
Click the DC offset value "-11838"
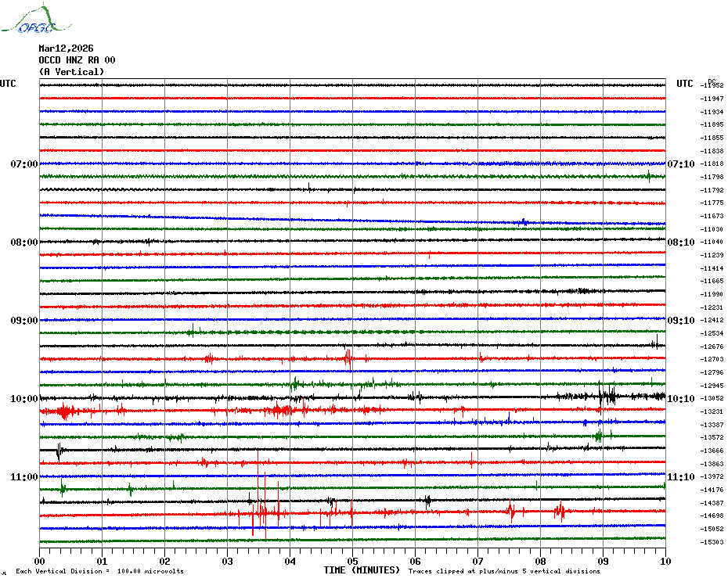712,151
